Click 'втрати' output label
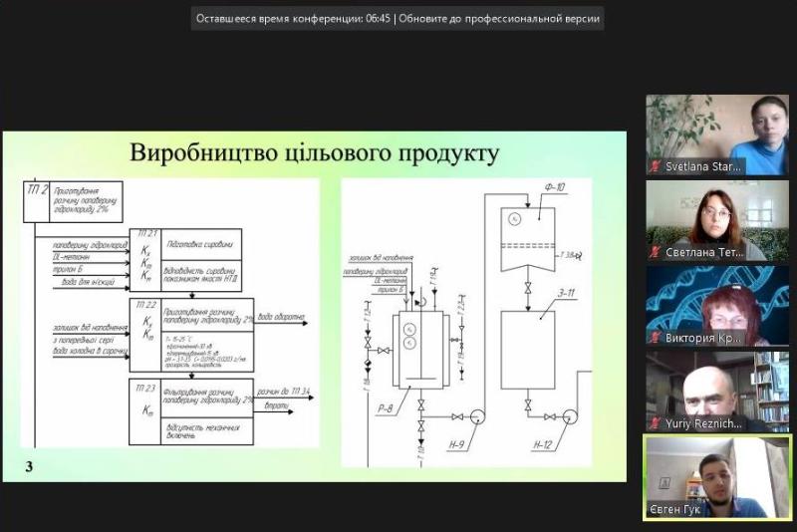The width and height of the screenshot is (797, 532). point(277,406)
